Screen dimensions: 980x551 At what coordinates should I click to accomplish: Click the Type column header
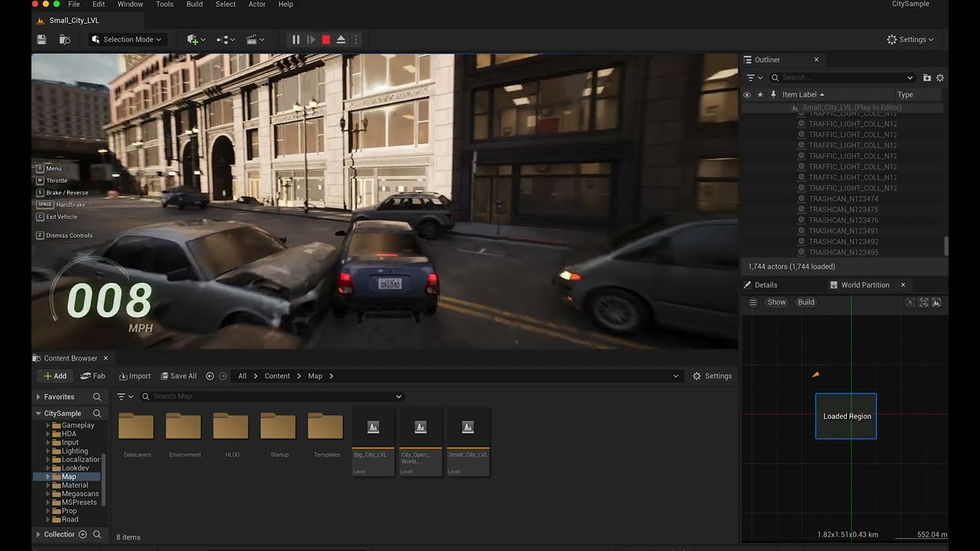click(x=905, y=95)
